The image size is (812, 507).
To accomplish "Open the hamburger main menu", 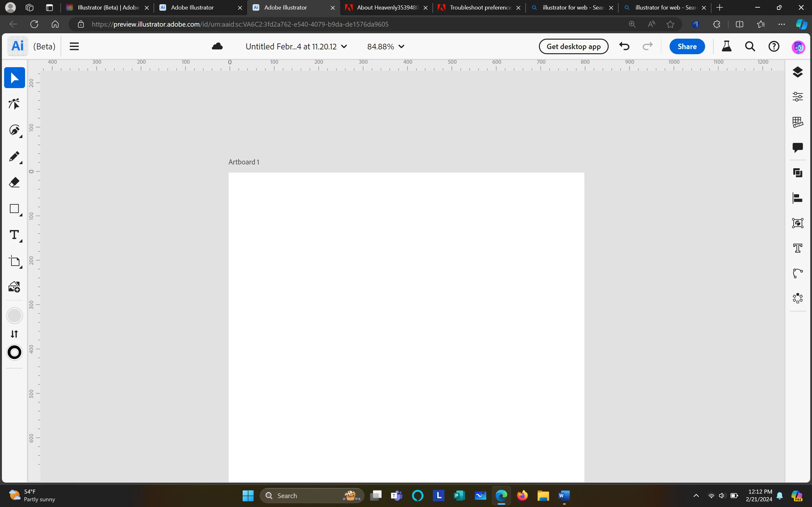I will 74,47.
